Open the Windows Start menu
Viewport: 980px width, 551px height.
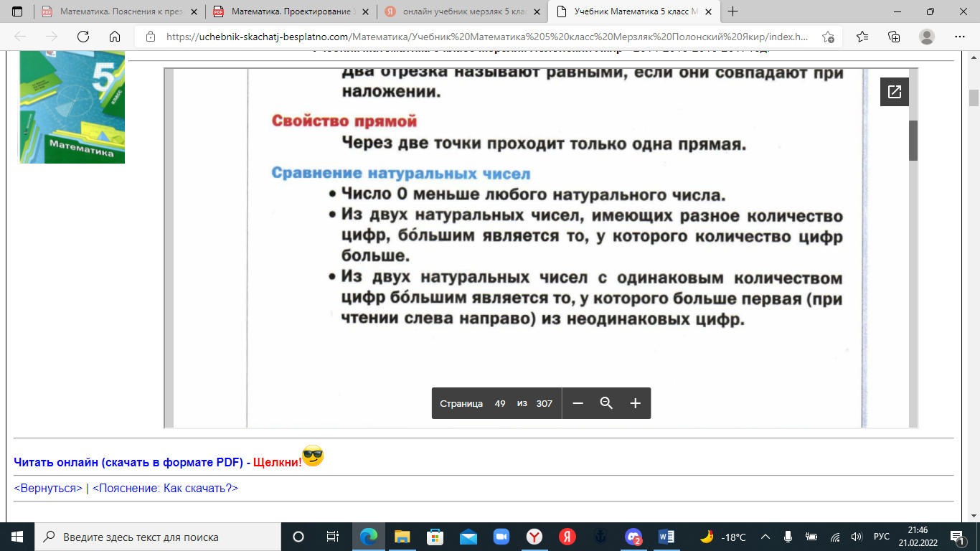click(17, 537)
